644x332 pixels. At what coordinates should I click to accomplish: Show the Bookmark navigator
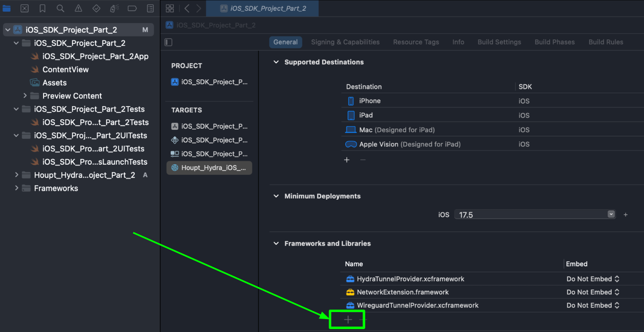42,8
